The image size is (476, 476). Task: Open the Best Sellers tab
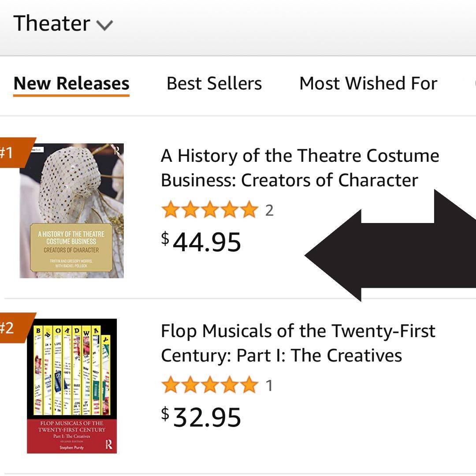[214, 83]
